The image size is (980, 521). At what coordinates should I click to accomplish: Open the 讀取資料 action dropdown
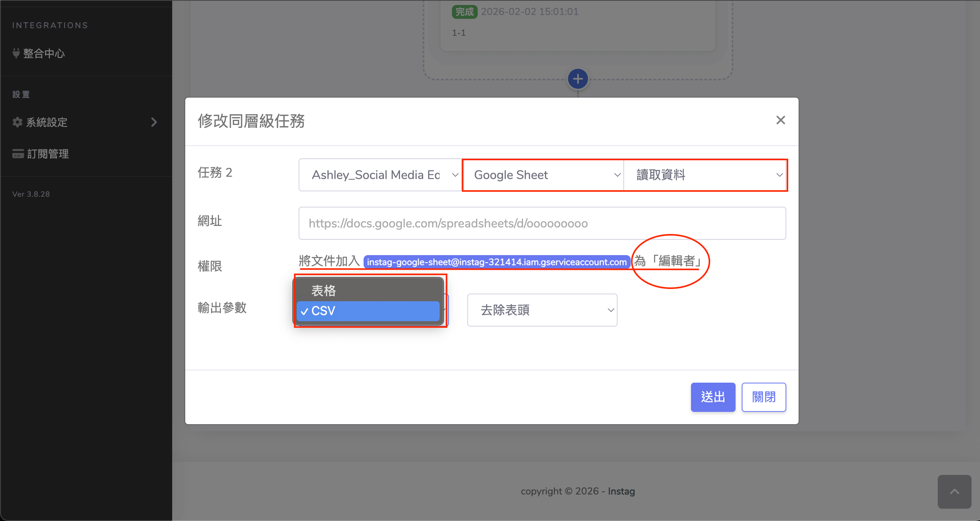pyautogui.click(x=705, y=175)
